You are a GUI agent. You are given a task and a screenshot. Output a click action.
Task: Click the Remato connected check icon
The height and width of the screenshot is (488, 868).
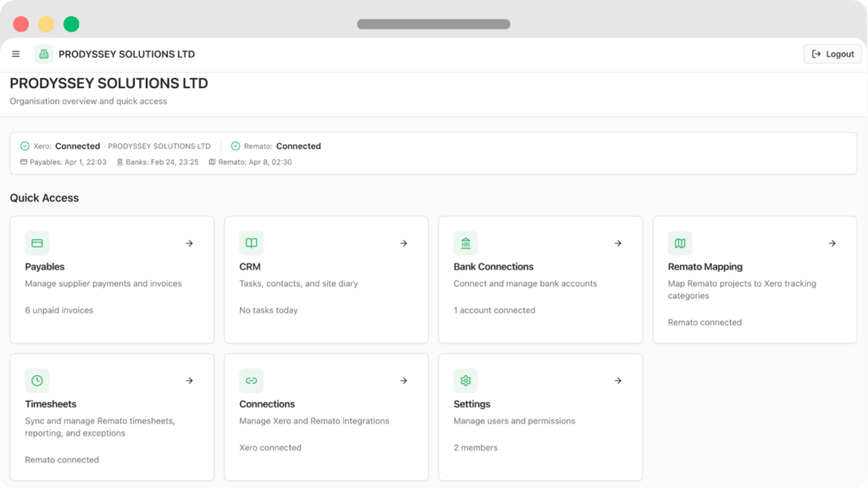[x=236, y=146]
